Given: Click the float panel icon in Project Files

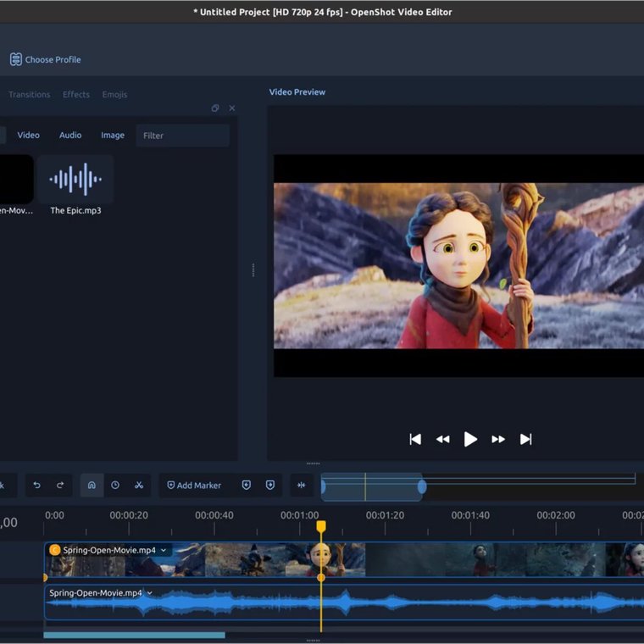Looking at the screenshot, I should [x=215, y=108].
